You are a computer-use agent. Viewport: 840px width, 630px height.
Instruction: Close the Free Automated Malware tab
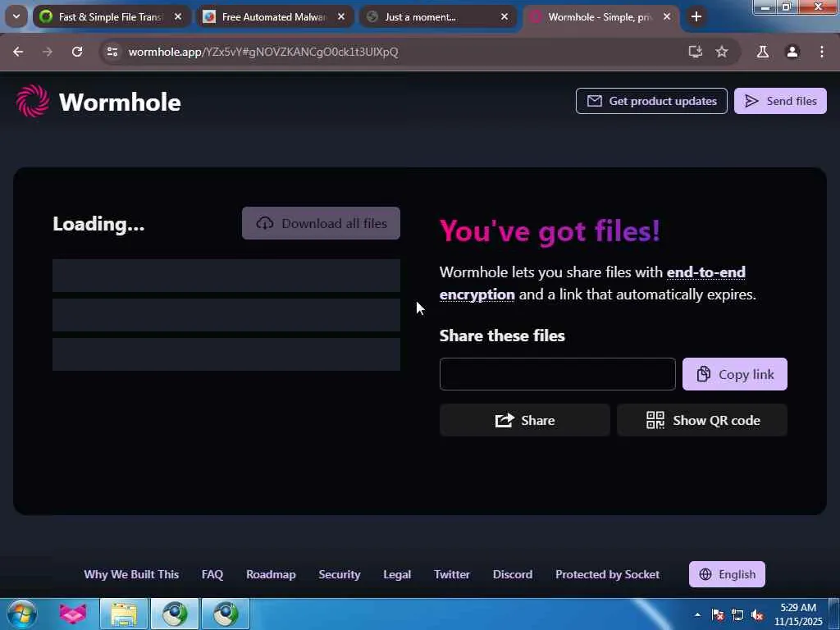click(x=341, y=17)
